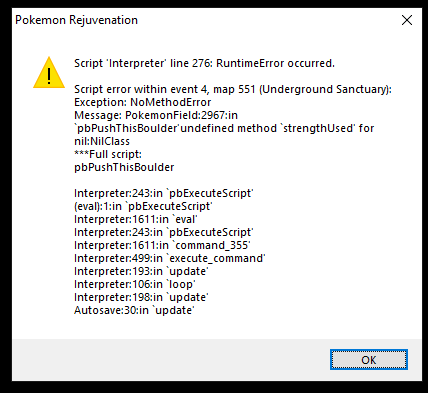
Task: Click the "Interpreter:1611:in `eval'" line
Action: tap(136, 219)
